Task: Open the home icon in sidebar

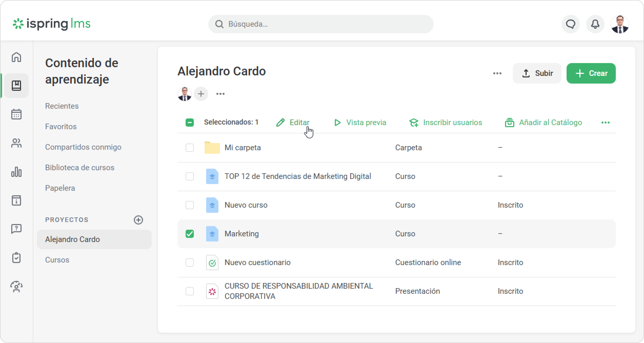Action: (16, 57)
